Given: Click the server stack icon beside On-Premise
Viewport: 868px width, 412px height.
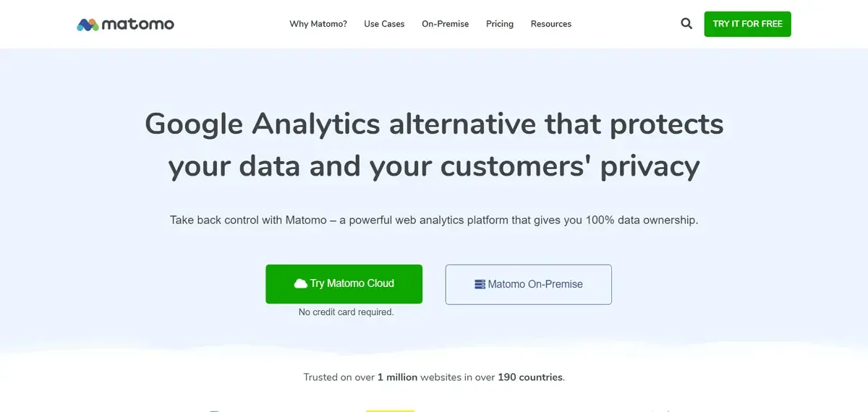Looking at the screenshot, I should 480,284.
